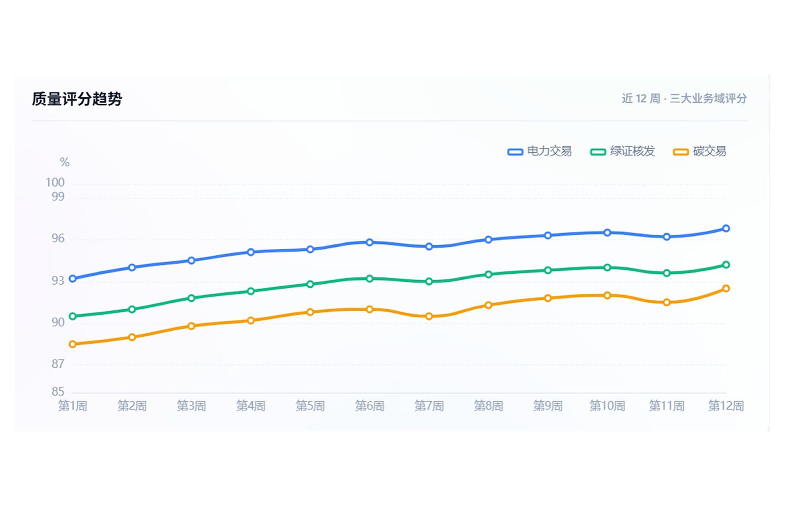Select the blue data point at 第12周

click(x=726, y=229)
